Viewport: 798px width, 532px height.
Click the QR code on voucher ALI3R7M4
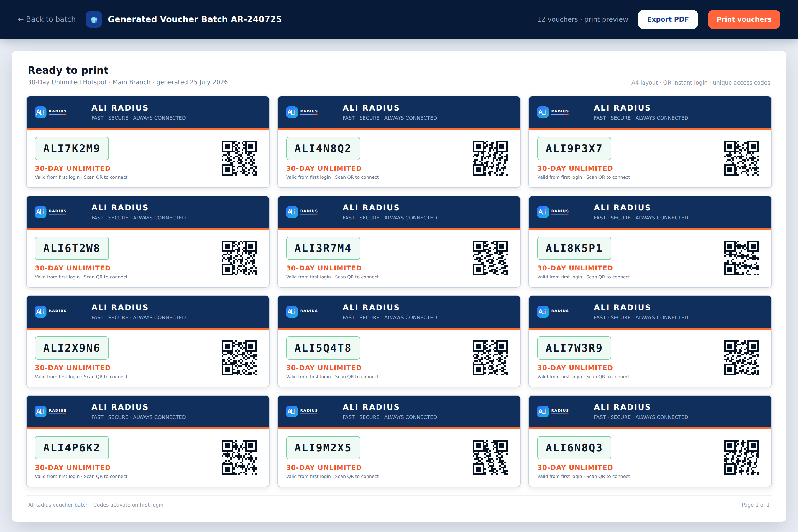(x=490, y=258)
